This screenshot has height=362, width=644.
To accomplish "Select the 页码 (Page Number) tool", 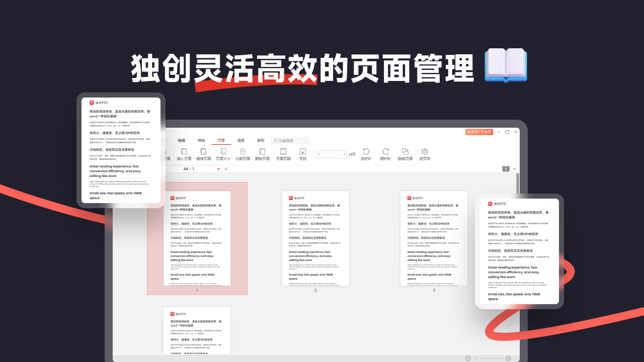I will [303, 152].
